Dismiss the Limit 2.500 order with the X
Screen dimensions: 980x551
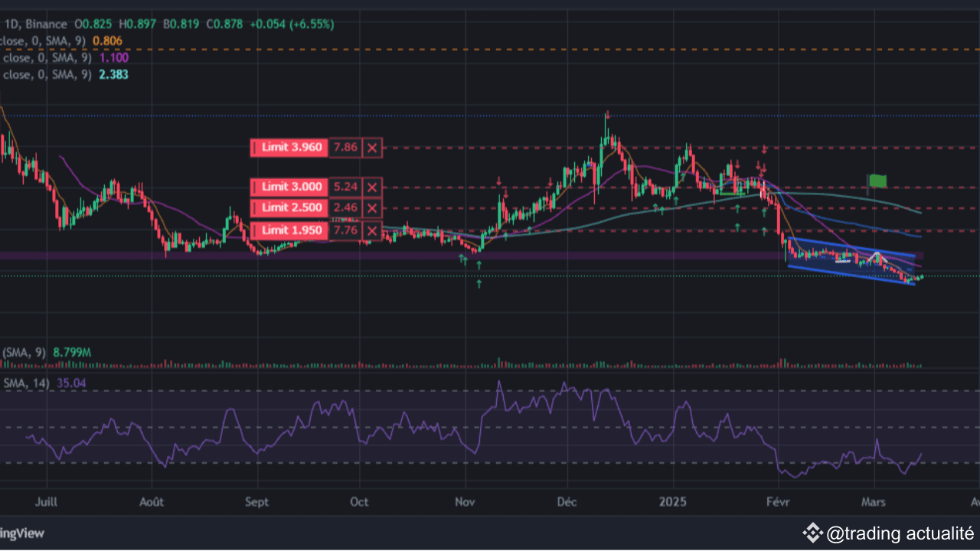(371, 207)
